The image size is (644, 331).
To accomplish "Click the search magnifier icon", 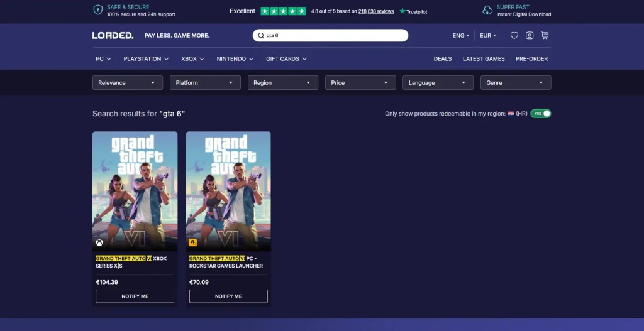I will [261, 35].
